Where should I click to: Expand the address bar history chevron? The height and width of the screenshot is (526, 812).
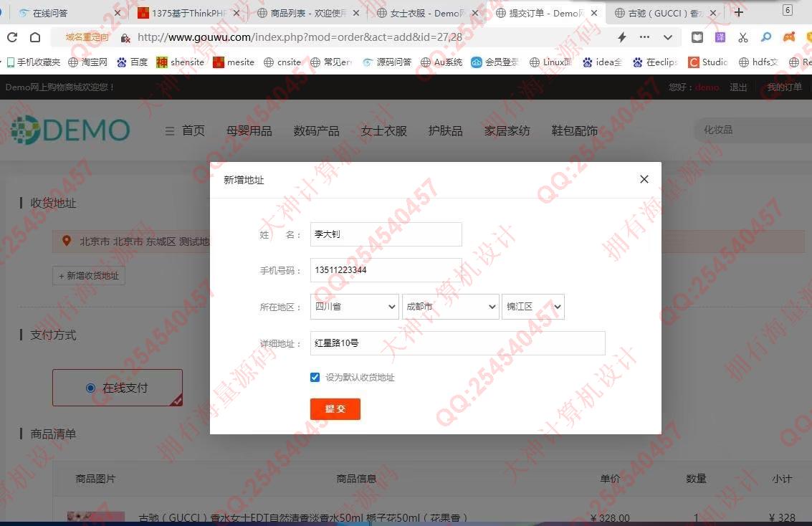[x=668, y=37]
